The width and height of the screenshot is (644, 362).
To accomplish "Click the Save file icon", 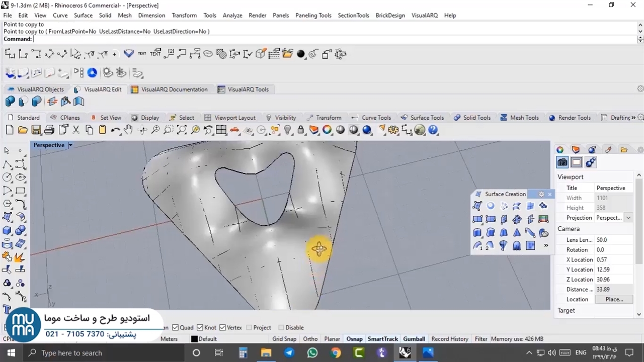I will pos(36,130).
